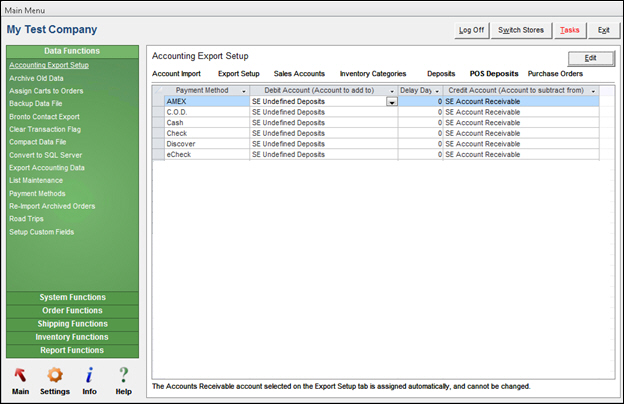Open the Accounting Export Setup link
624x404 pixels.
(x=49, y=65)
